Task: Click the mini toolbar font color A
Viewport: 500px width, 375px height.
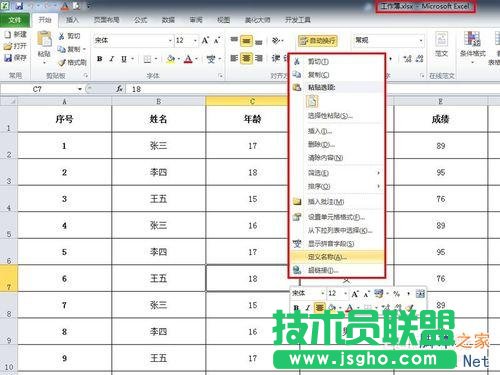Action: point(349,308)
